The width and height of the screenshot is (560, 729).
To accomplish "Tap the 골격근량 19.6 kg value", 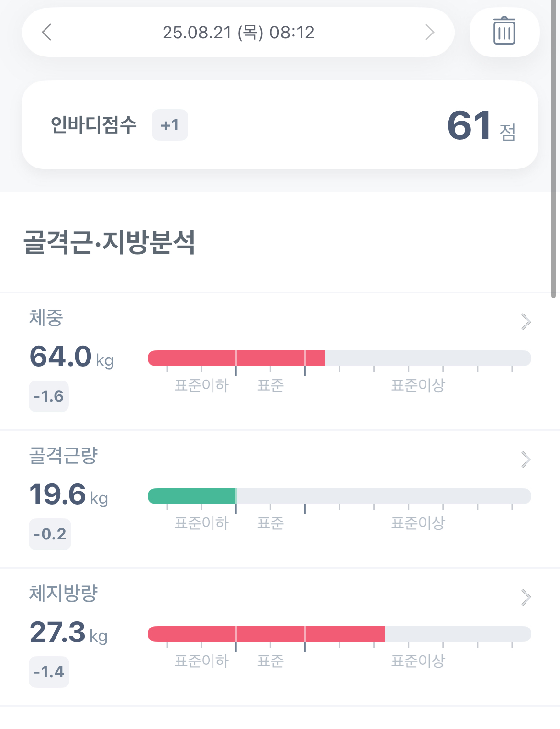I will [x=68, y=495].
